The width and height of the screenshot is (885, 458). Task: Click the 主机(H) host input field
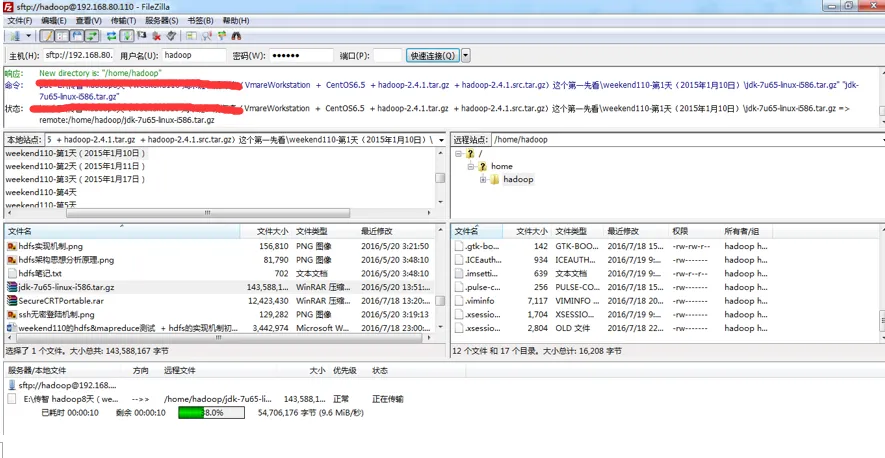[x=78, y=55]
